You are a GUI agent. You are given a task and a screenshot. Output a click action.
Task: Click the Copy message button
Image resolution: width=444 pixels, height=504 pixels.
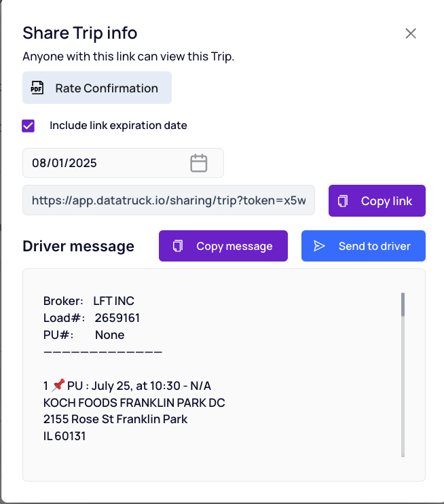(223, 246)
